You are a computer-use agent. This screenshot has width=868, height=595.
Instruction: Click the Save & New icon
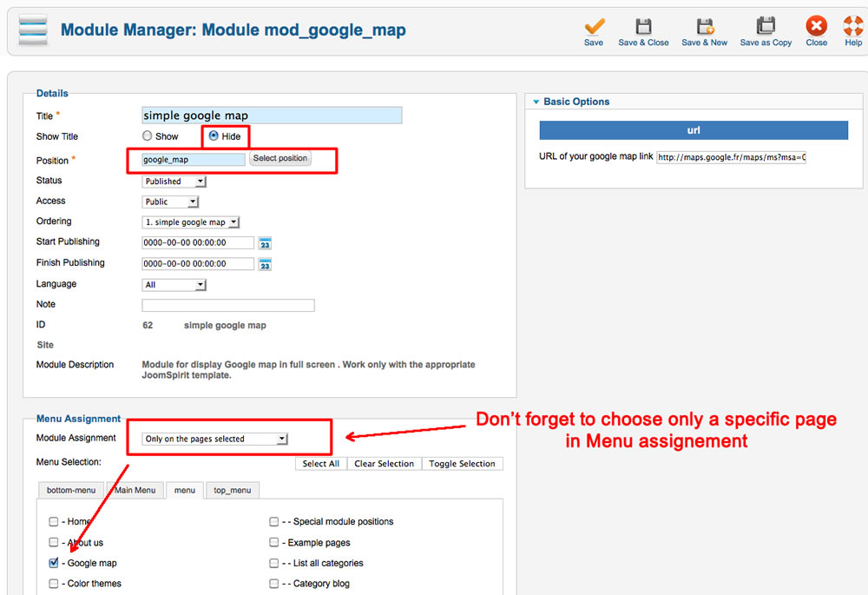click(x=704, y=27)
